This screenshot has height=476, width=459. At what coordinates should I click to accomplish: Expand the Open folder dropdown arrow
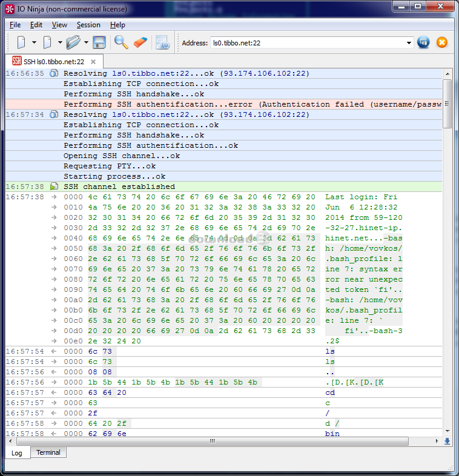click(x=86, y=42)
